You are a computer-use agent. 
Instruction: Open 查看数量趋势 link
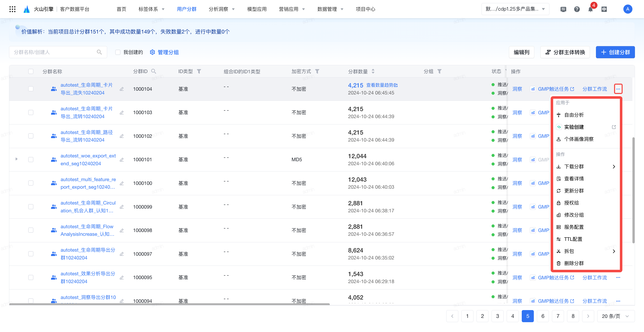[x=382, y=85]
